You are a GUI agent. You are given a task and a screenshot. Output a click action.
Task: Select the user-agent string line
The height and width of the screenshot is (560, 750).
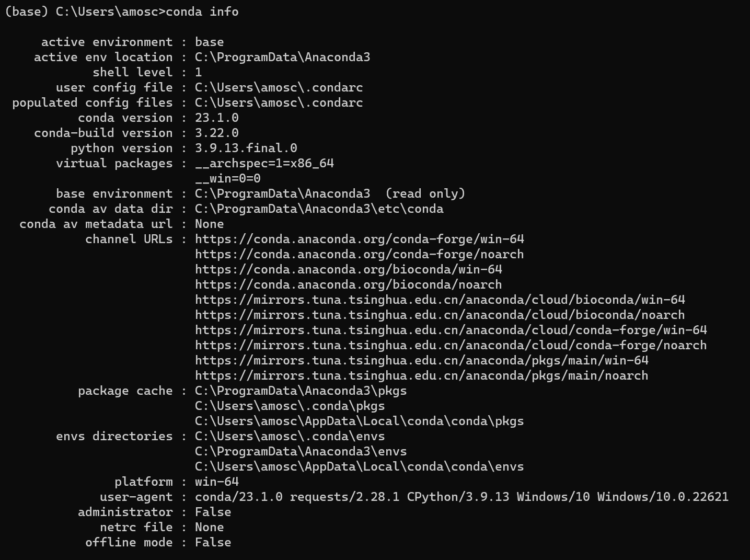click(461, 497)
